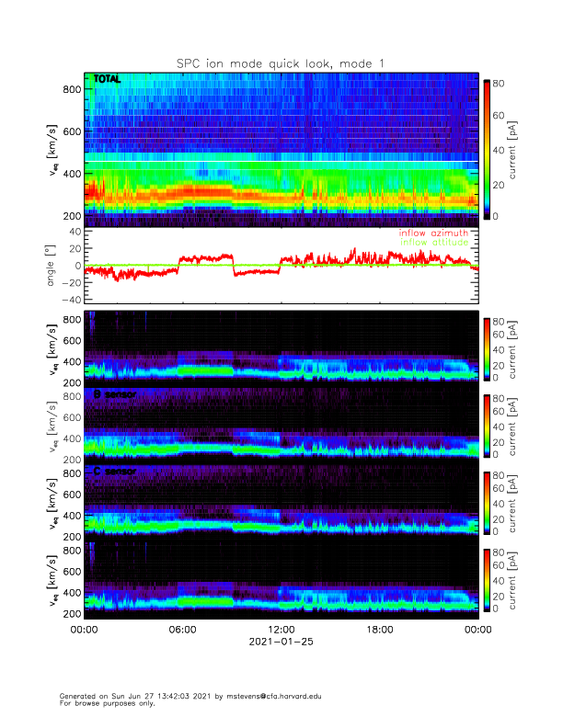Image resolution: width=563 pixels, height=728 pixels.
Task: Click the color bar beside the TOTAL panel
Action: [487, 149]
